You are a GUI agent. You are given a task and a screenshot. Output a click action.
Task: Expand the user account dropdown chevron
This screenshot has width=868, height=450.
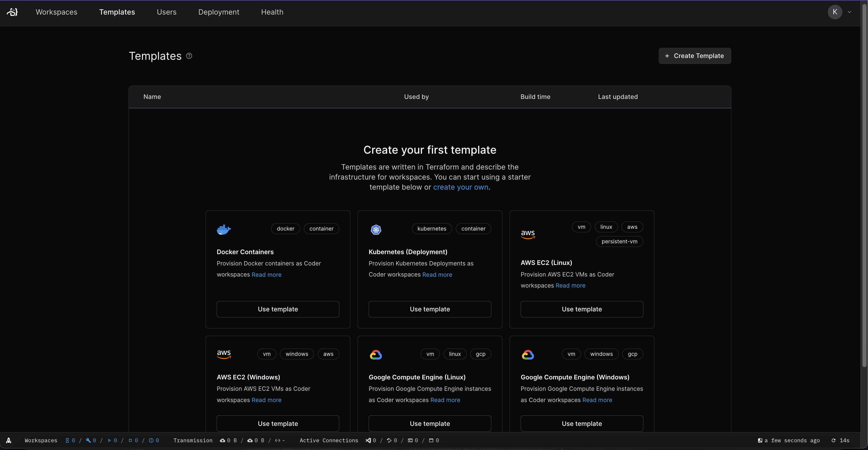pyautogui.click(x=849, y=12)
